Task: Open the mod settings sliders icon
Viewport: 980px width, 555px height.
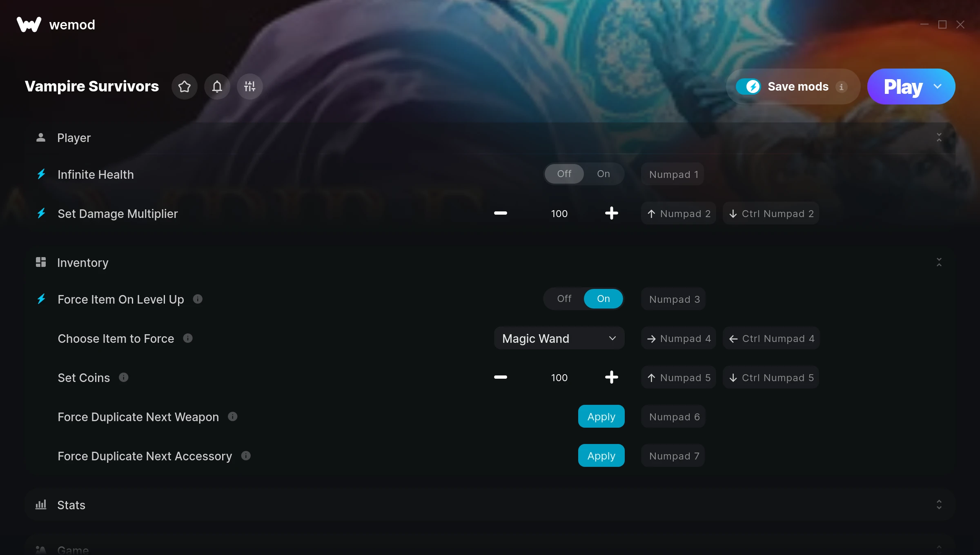Action: (x=250, y=87)
